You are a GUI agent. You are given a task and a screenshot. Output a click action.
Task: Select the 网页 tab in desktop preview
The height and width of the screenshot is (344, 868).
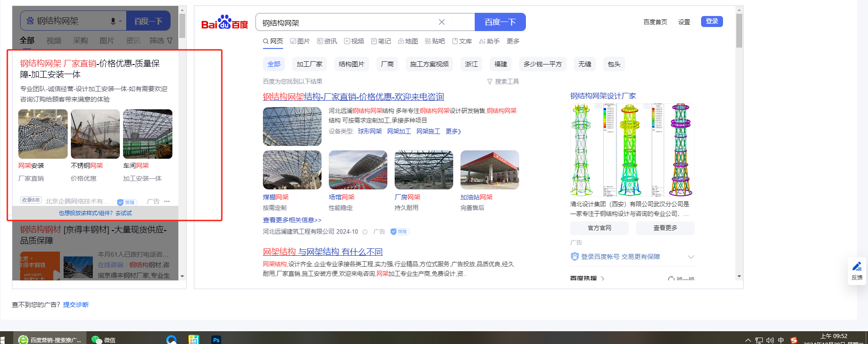tap(273, 41)
